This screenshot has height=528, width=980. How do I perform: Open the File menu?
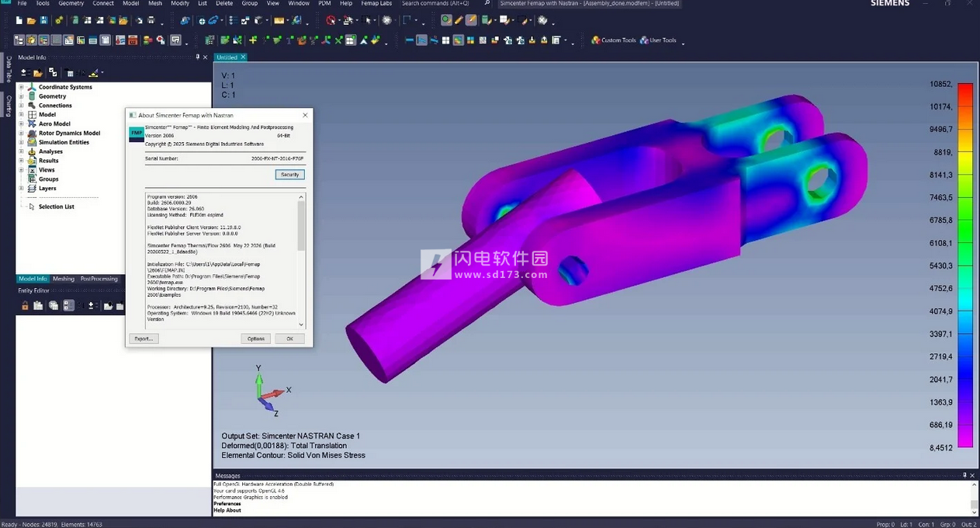pos(22,3)
